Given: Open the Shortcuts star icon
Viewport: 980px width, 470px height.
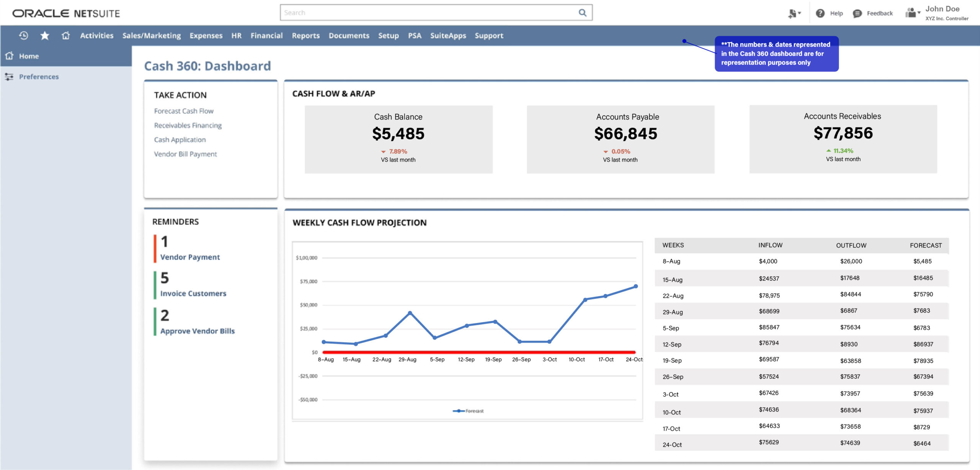Looking at the screenshot, I should pos(45,36).
